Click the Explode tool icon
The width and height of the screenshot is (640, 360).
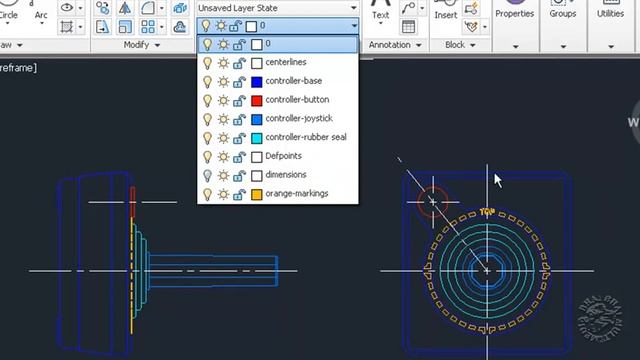point(180,8)
